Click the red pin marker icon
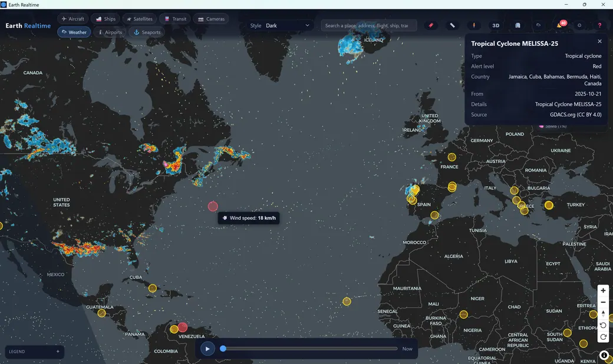613x364 pixels. pyautogui.click(x=431, y=25)
